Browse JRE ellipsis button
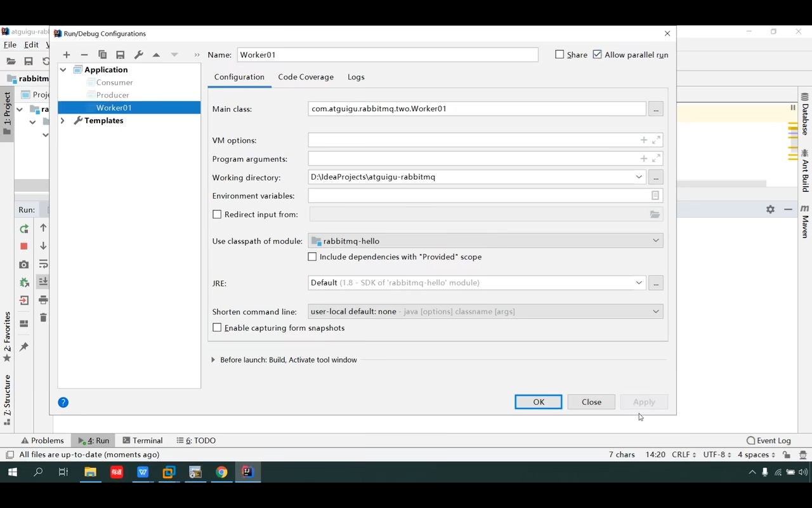This screenshot has height=508, width=812. tap(656, 283)
